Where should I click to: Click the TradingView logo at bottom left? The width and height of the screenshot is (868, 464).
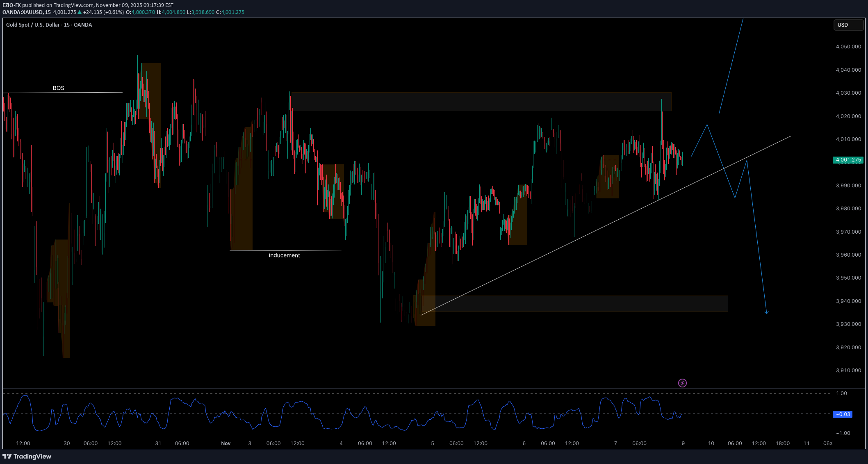[27, 456]
